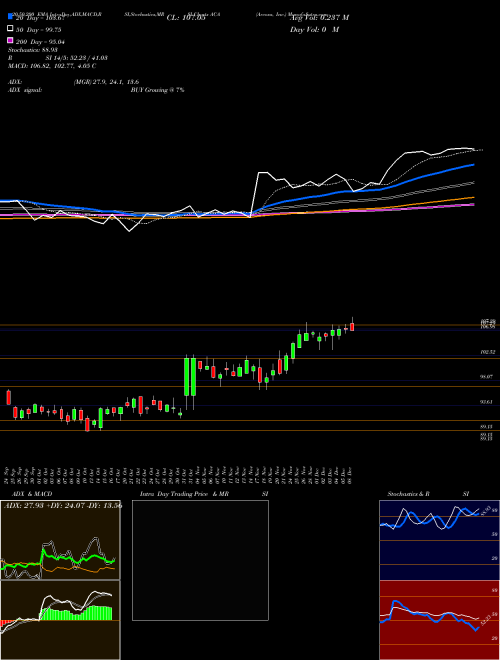
Task: Open the red RSI chart panel
Action: (x=439, y=620)
